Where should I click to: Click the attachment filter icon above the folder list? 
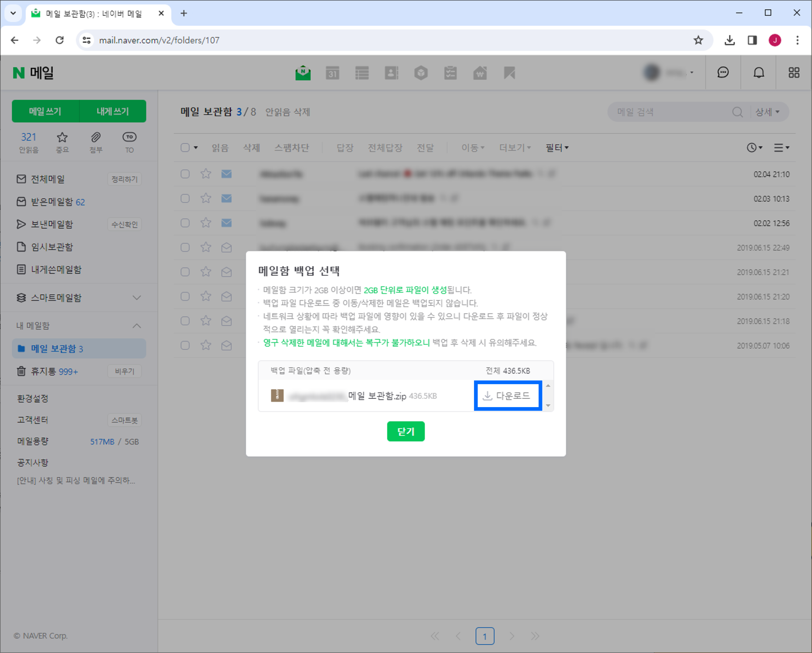coord(96,138)
